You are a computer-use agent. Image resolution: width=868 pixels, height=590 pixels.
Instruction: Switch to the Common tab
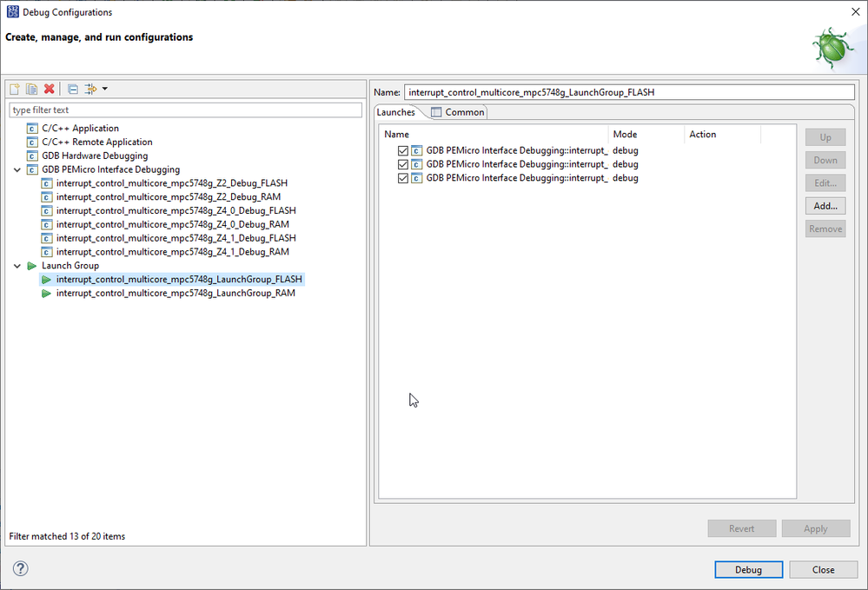[458, 112]
